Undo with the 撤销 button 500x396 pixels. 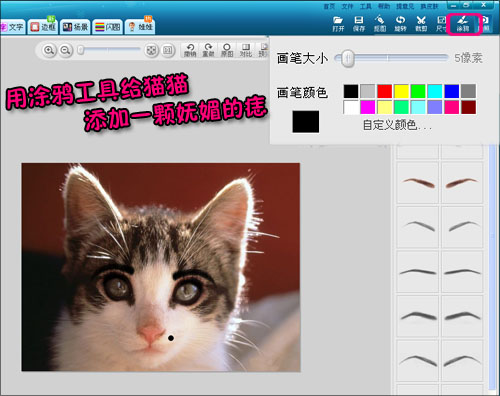(190, 50)
